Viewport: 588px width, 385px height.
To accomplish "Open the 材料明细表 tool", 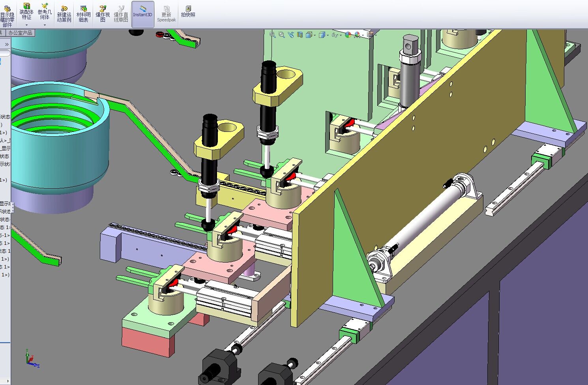I will point(83,14).
